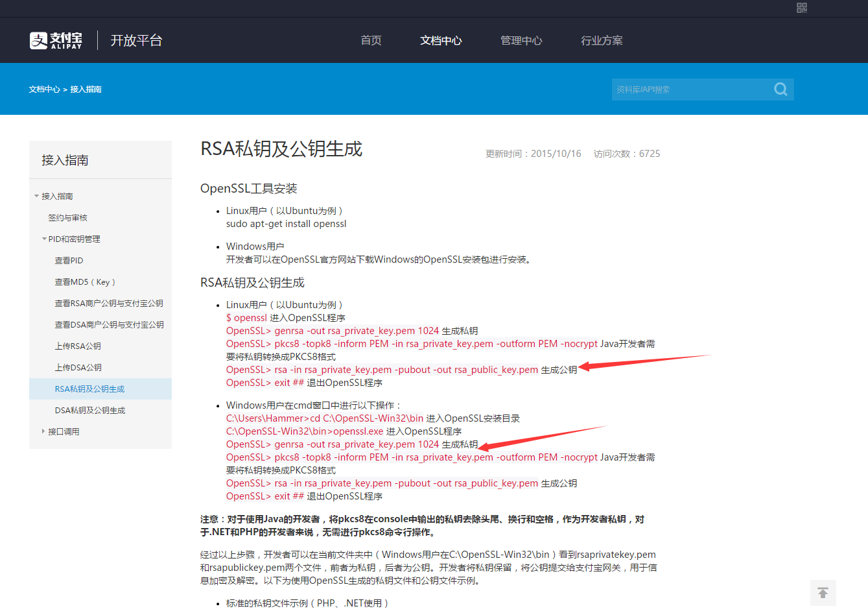Click sudo apt-get install openssl line
The image size is (868, 613).
pos(286,224)
